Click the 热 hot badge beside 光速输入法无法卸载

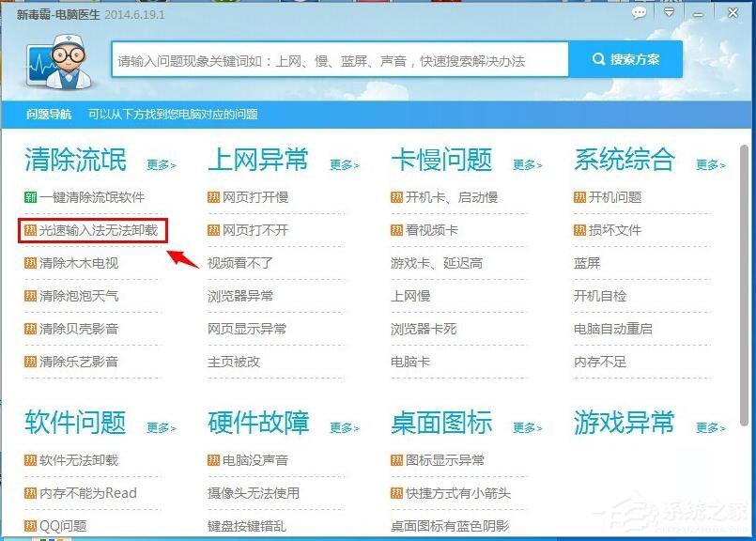31,229
